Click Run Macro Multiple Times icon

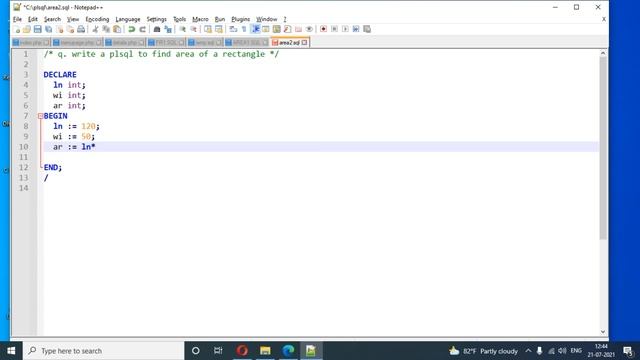pyautogui.click(x=356, y=29)
